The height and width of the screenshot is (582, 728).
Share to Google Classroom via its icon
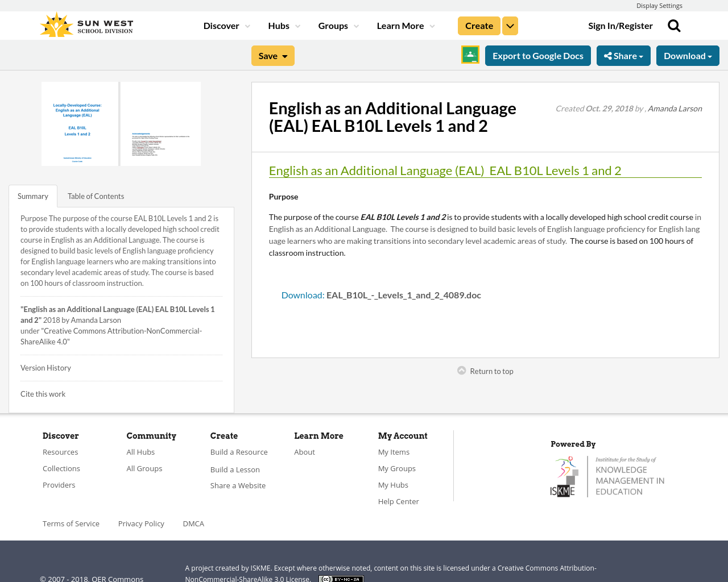point(470,55)
